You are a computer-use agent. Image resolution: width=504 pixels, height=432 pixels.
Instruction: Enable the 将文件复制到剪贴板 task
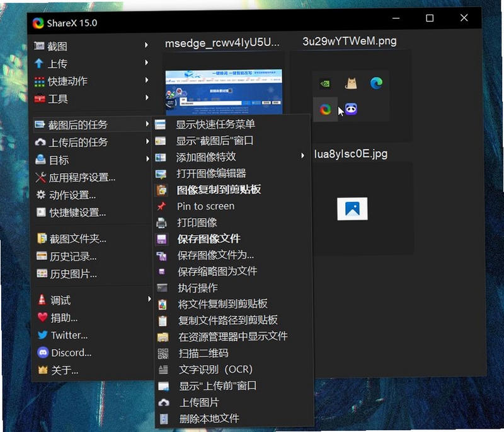point(222,304)
